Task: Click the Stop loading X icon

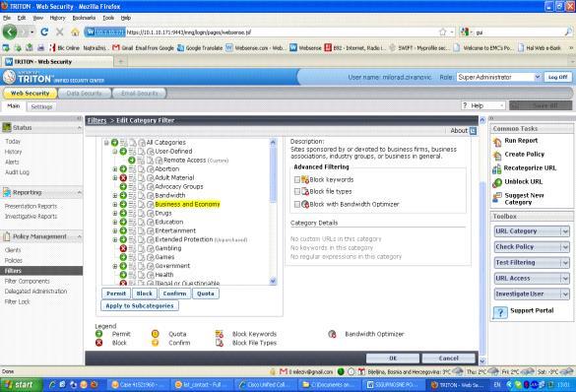Action: pyautogui.click(x=59, y=33)
